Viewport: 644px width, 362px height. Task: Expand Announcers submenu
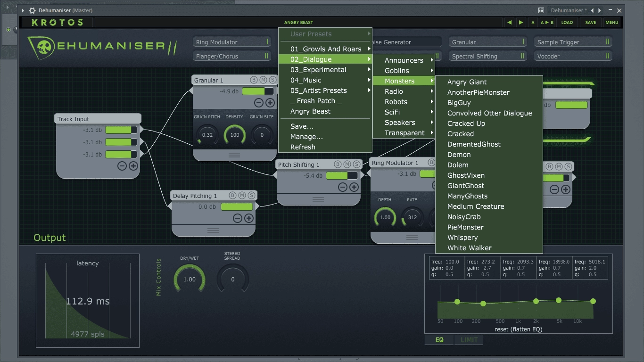point(404,60)
